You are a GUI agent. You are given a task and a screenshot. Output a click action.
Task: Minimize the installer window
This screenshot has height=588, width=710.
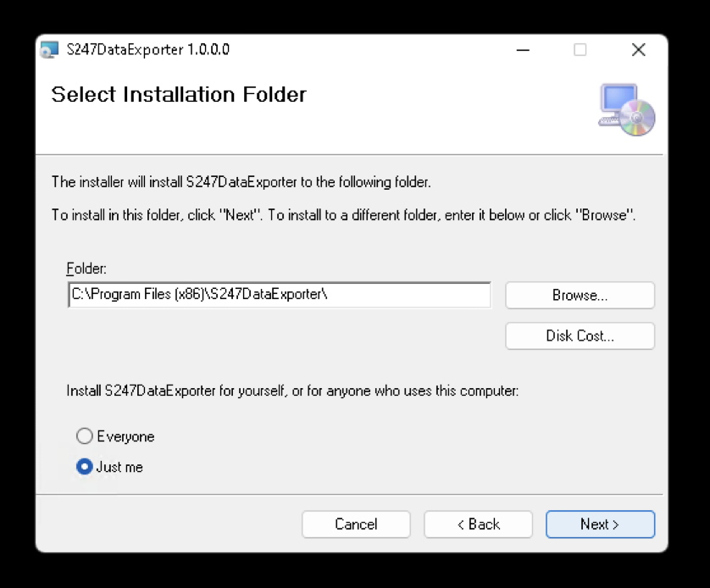coord(523,50)
